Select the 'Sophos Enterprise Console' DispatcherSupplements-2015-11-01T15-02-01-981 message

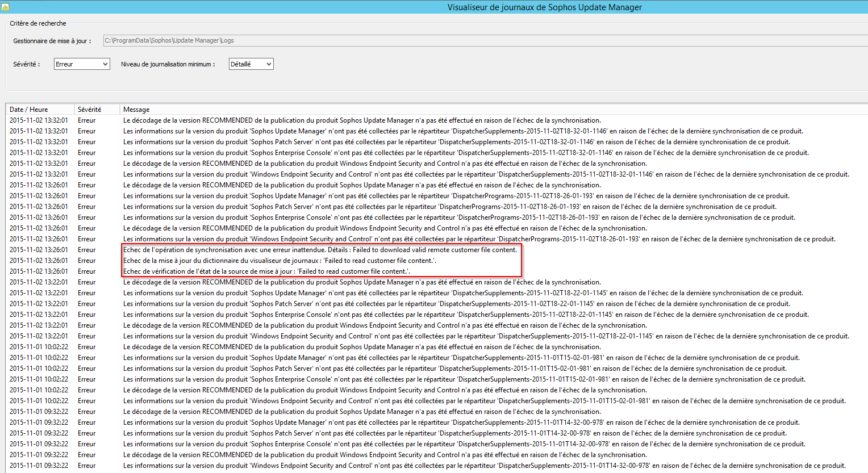[x=464, y=379]
